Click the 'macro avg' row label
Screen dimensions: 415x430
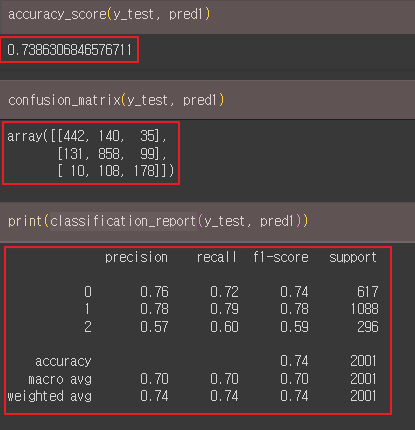(x=60, y=379)
